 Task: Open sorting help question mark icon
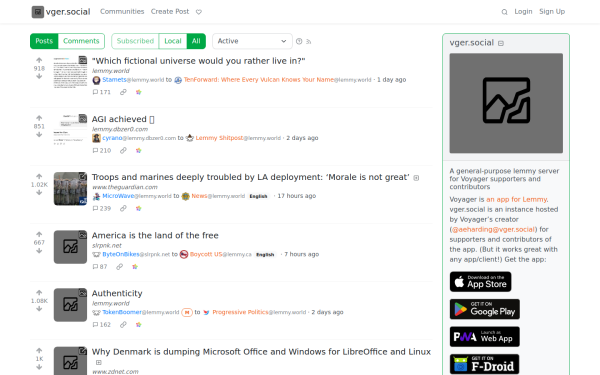299,41
